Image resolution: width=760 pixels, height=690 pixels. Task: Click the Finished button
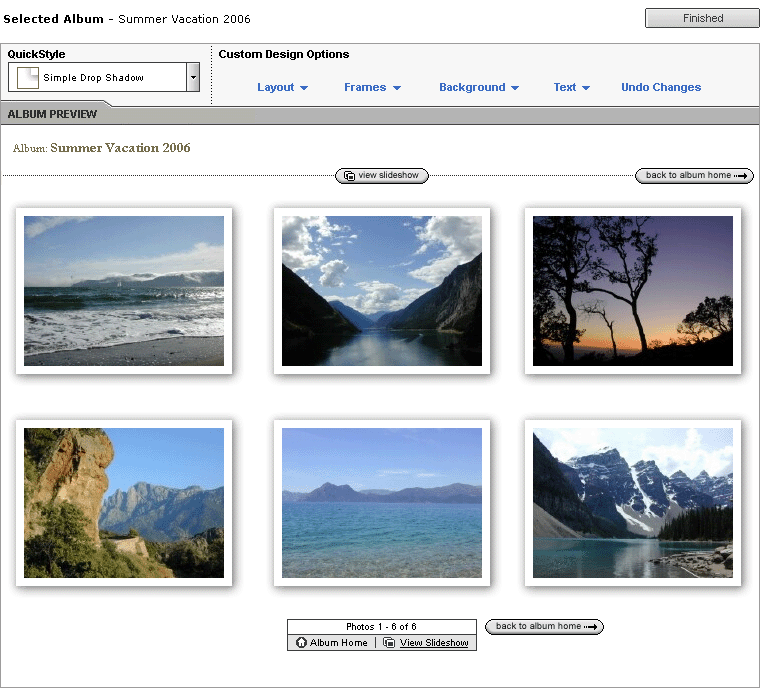[702, 18]
